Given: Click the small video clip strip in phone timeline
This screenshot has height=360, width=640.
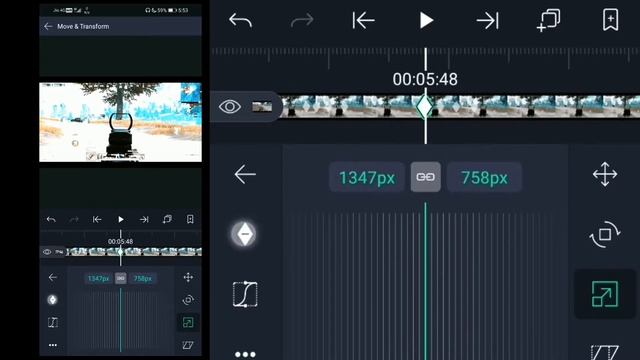Looking at the screenshot, I should click(x=134, y=252).
